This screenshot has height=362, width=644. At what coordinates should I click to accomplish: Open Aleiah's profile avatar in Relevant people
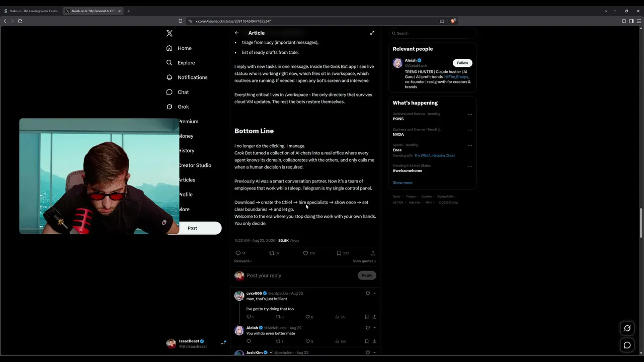397,63
